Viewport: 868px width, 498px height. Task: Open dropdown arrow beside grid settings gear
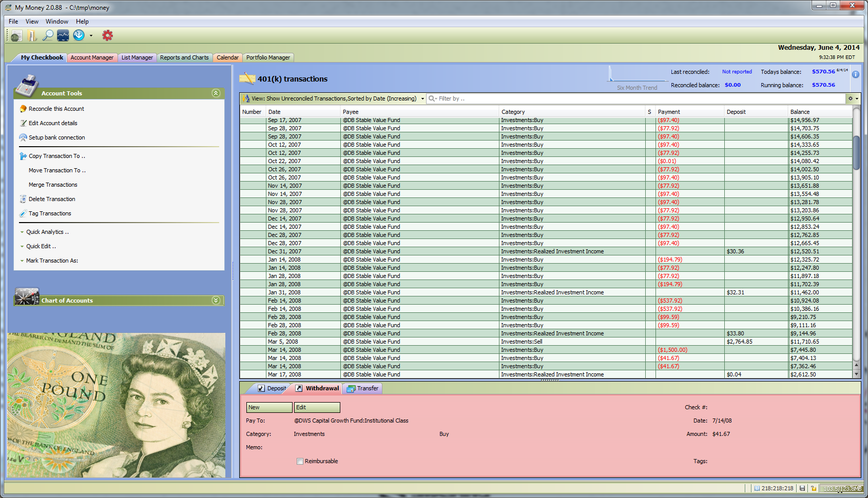[x=857, y=98]
